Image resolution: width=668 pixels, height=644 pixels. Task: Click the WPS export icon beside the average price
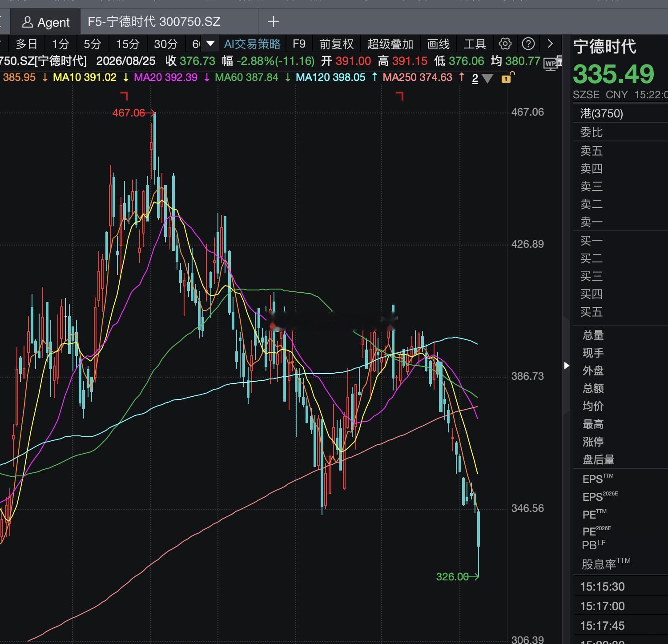tap(551, 64)
